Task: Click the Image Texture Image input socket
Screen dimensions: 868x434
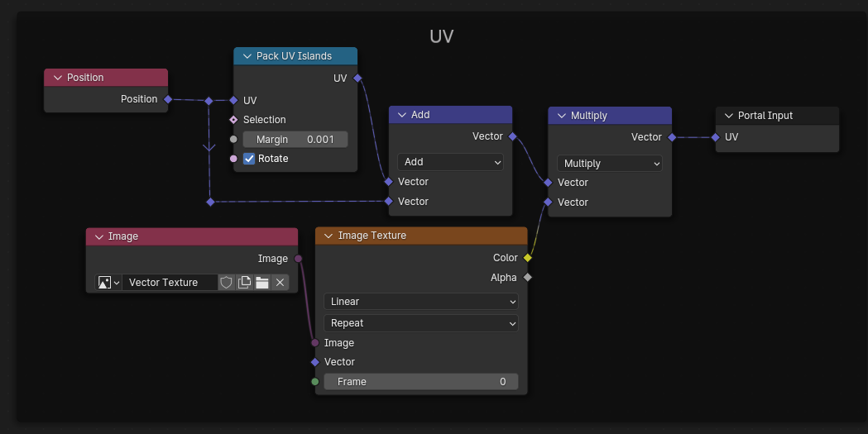Action: pyautogui.click(x=315, y=343)
